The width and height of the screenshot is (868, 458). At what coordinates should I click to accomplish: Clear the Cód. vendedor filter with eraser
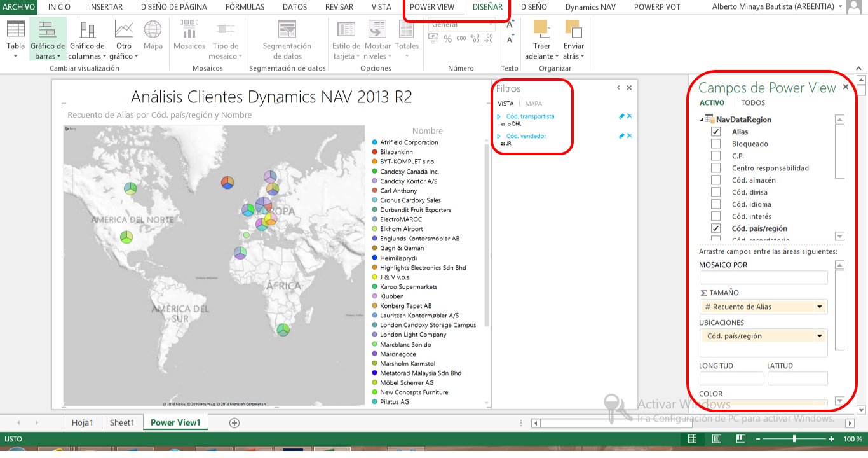pyautogui.click(x=621, y=136)
